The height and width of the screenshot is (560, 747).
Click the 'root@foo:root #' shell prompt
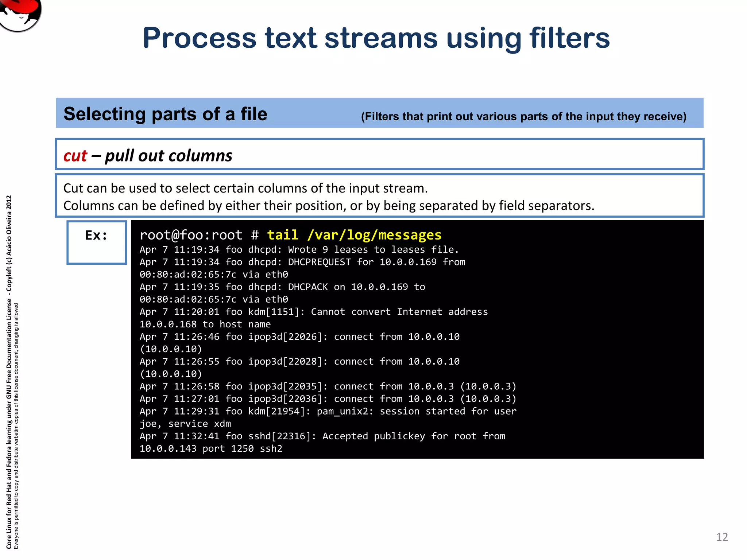pyautogui.click(x=199, y=235)
